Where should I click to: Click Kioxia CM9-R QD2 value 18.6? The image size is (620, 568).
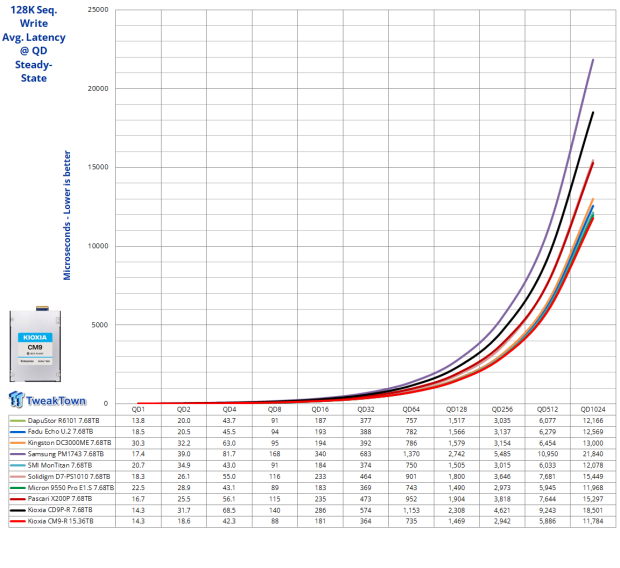pos(183,521)
